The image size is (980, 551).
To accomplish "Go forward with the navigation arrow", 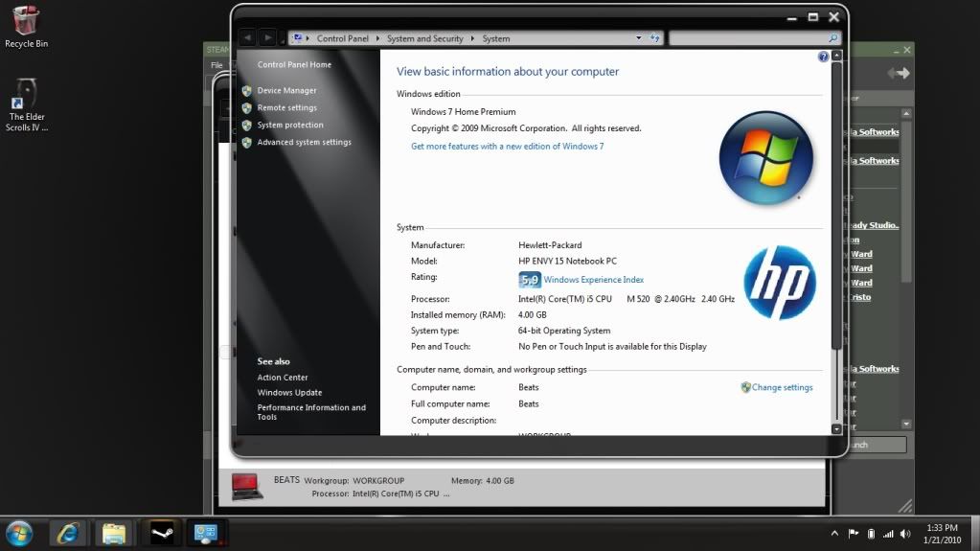I will point(267,38).
